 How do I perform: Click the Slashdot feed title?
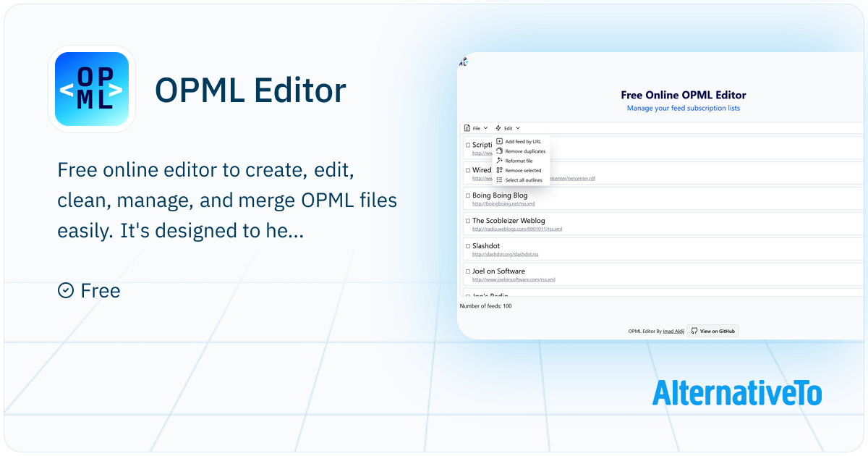(486, 246)
